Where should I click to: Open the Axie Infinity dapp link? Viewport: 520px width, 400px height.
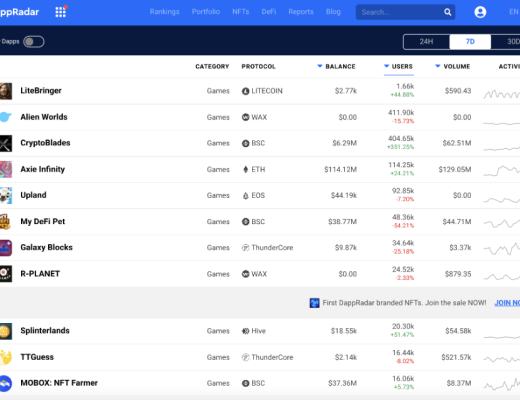click(x=42, y=169)
